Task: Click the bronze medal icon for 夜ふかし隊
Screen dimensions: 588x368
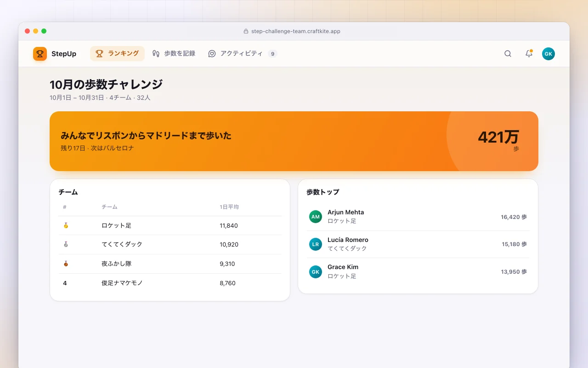Action: [x=66, y=264]
